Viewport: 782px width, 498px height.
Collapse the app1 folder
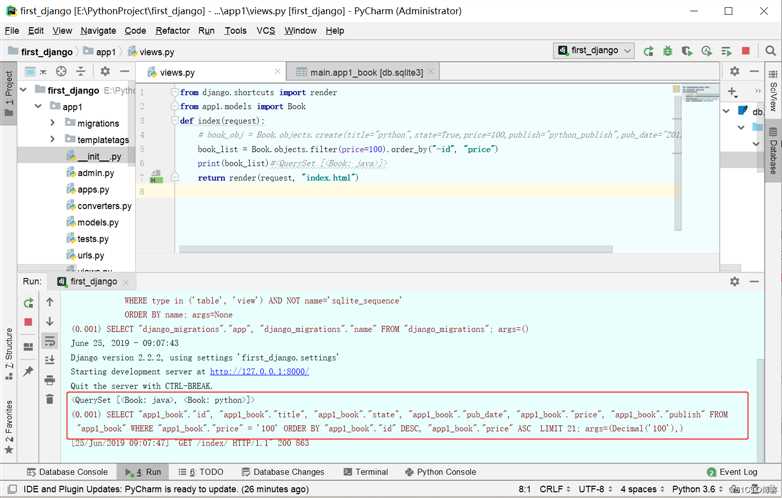[38, 106]
